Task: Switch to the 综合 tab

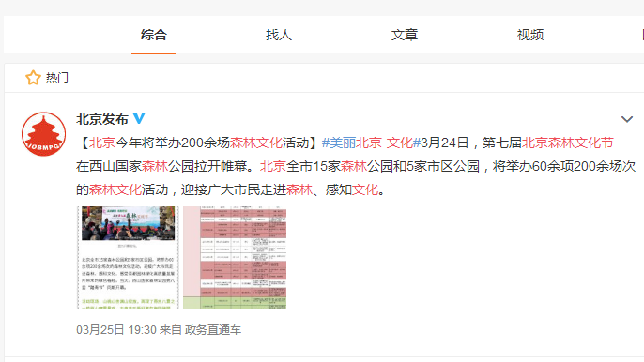Action: [x=154, y=35]
